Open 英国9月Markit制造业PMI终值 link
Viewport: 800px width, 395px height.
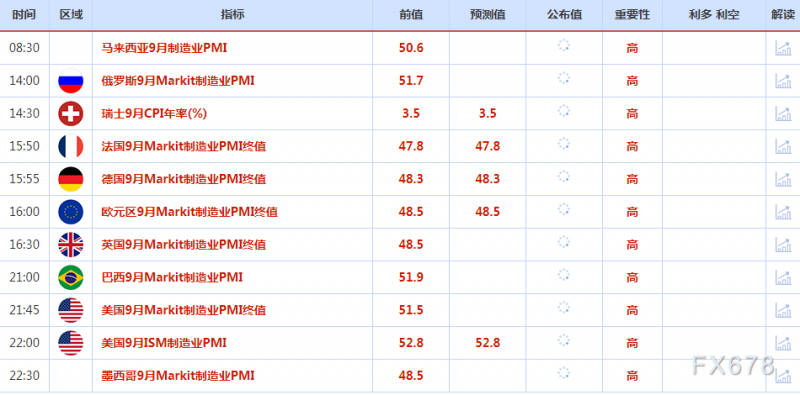click(x=184, y=244)
